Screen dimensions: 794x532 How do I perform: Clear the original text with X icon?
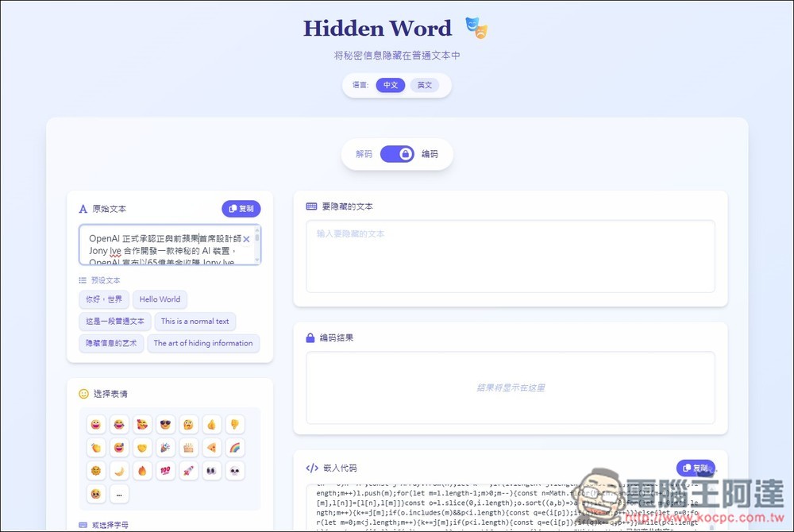click(246, 239)
